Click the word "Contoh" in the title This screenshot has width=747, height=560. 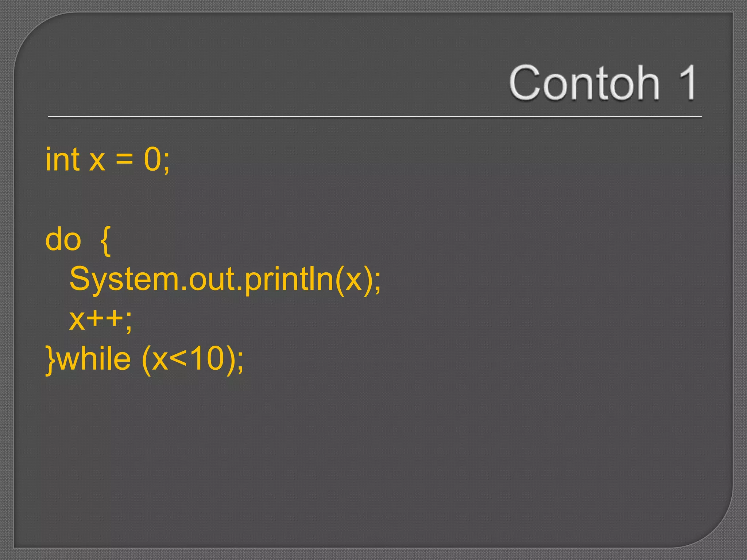pyautogui.click(x=584, y=83)
